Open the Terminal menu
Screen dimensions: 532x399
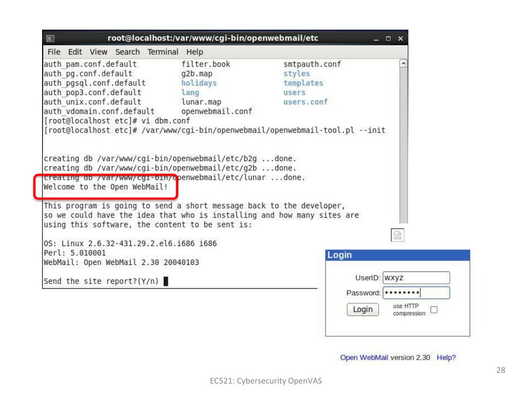click(x=163, y=52)
